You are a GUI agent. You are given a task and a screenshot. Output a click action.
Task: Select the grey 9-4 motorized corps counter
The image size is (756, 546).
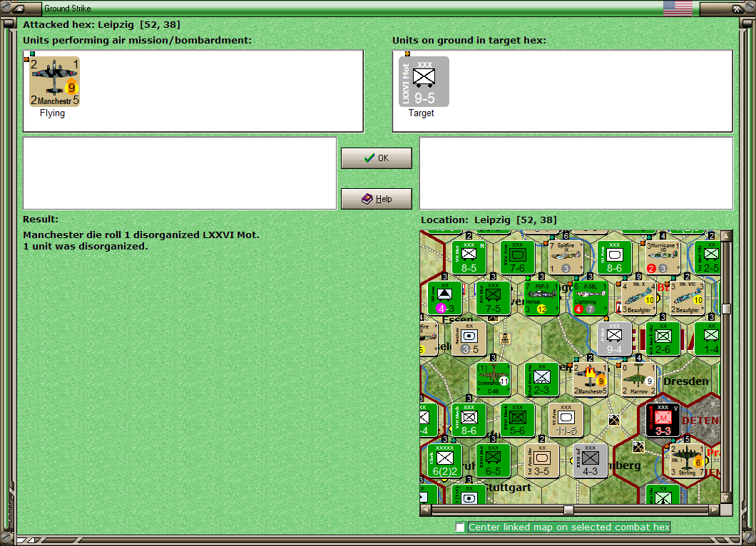click(615, 339)
